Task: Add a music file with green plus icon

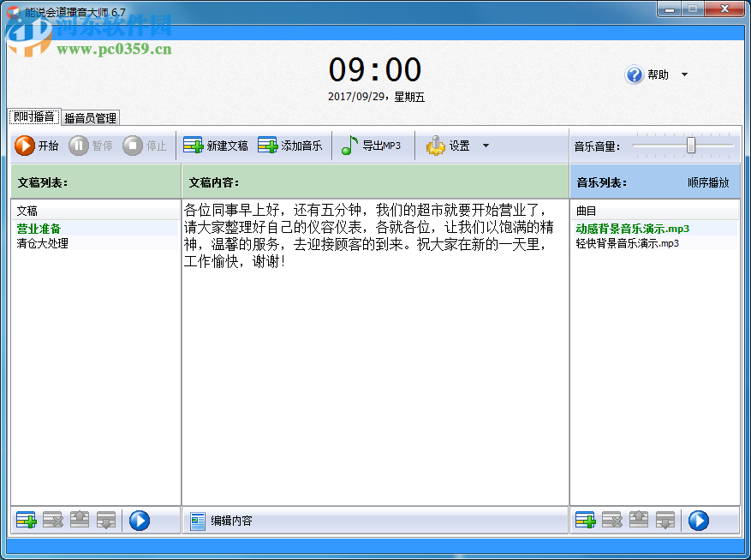Action: tap(586, 520)
